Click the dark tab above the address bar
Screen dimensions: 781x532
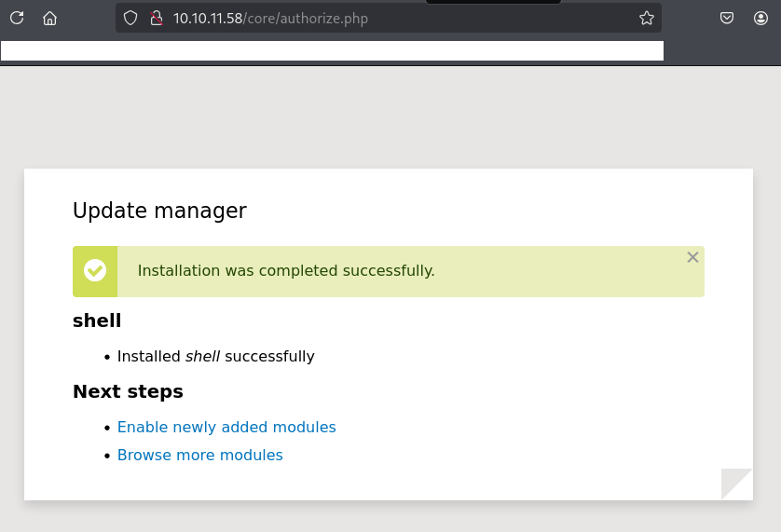coord(492,2)
